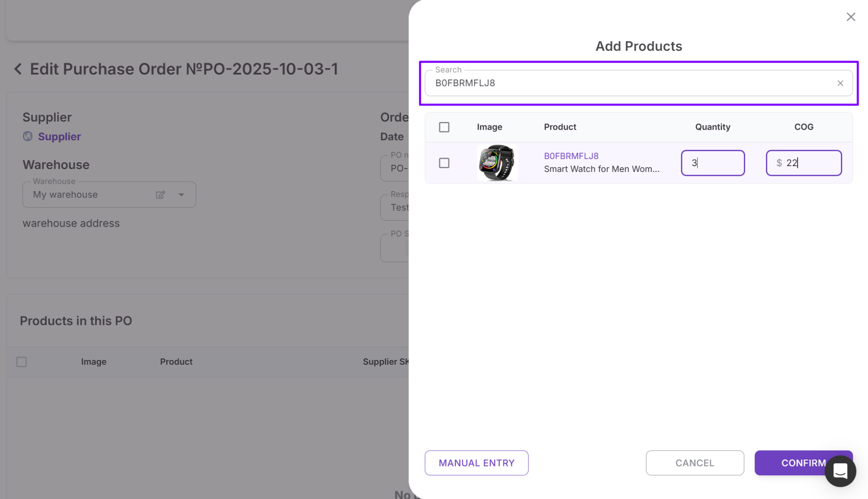Image resolution: width=868 pixels, height=499 pixels.
Task: Toggle select-all checkbox in Products in this PO
Action: click(22, 362)
